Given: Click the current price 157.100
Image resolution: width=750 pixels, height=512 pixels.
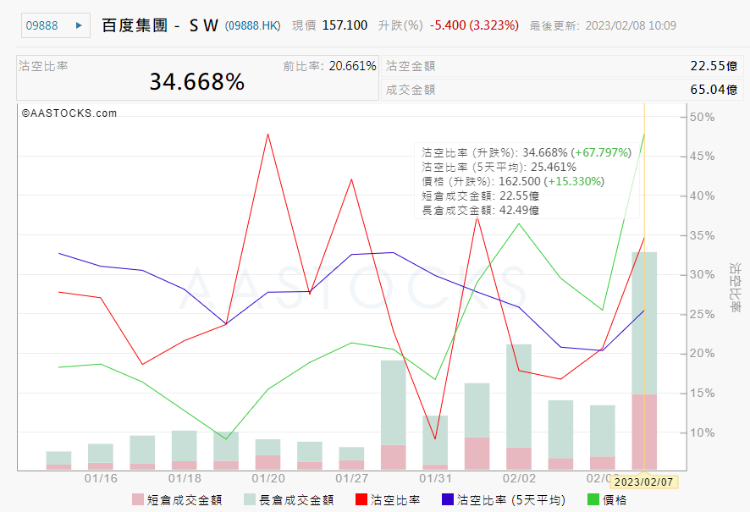Looking at the screenshot, I should pos(345,25).
